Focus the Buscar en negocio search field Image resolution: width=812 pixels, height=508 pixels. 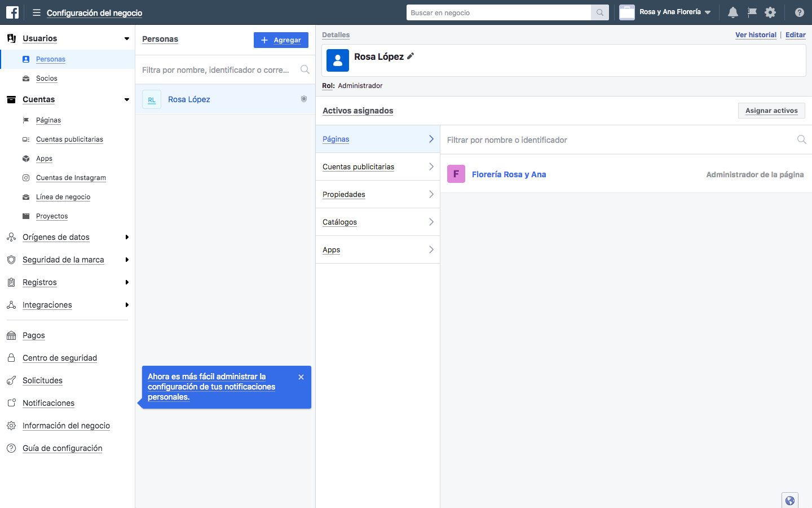[x=498, y=12]
